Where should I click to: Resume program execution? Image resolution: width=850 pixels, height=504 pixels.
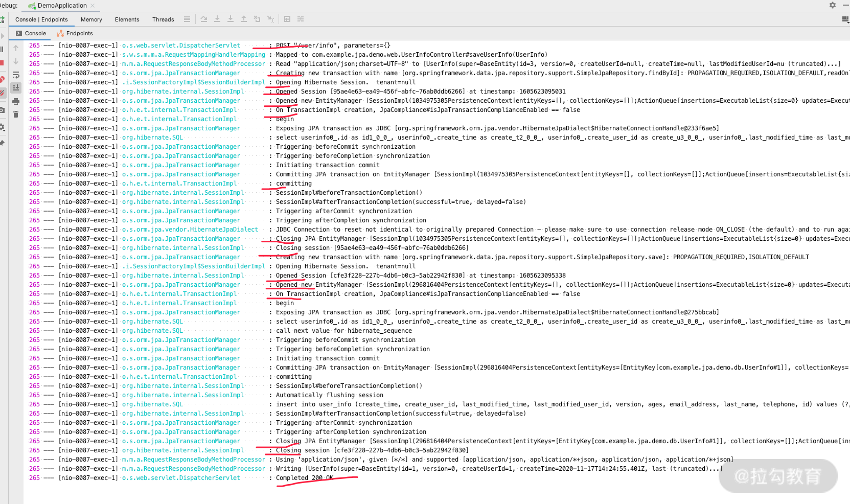coord(3,35)
